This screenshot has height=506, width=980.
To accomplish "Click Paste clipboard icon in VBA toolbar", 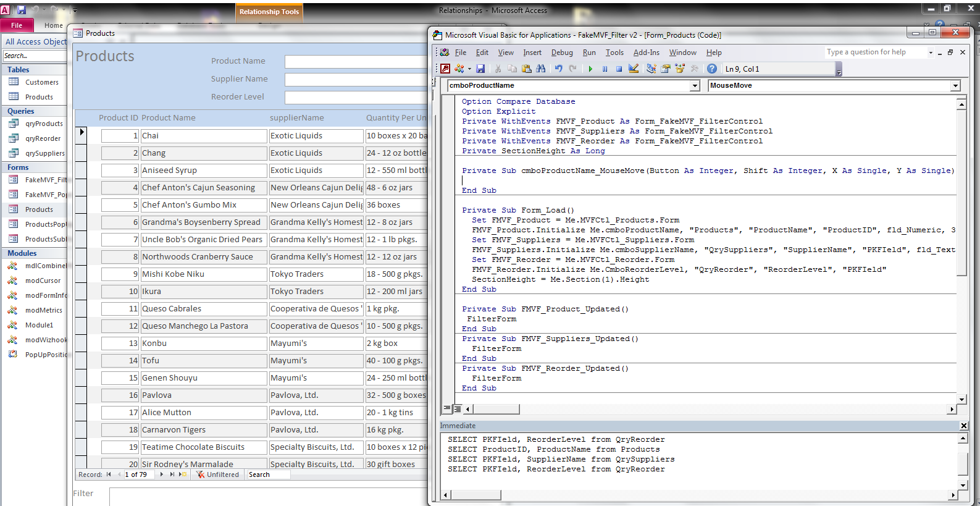I will (x=526, y=69).
